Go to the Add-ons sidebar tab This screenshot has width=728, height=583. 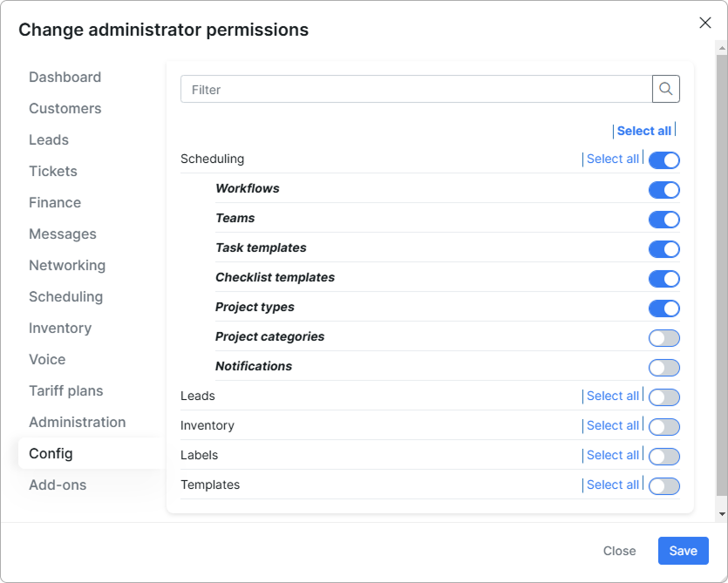pos(58,485)
